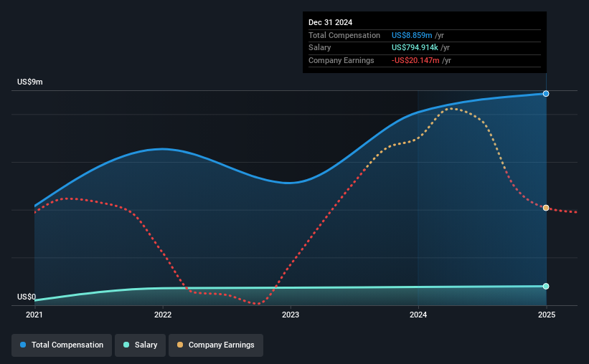Toggle the Salary legend button
The image size is (589, 364).
pyautogui.click(x=140, y=345)
